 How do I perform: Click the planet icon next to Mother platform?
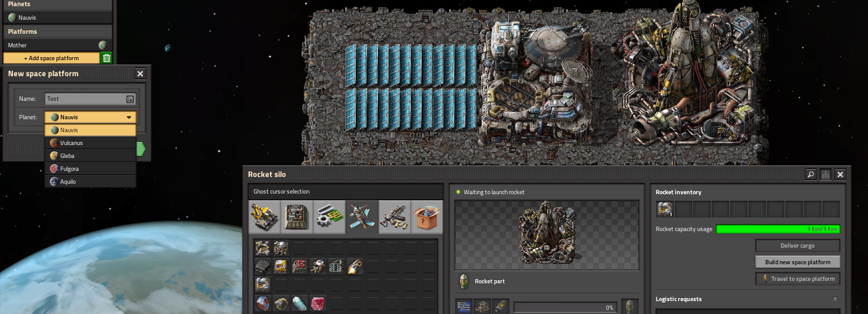(x=103, y=45)
